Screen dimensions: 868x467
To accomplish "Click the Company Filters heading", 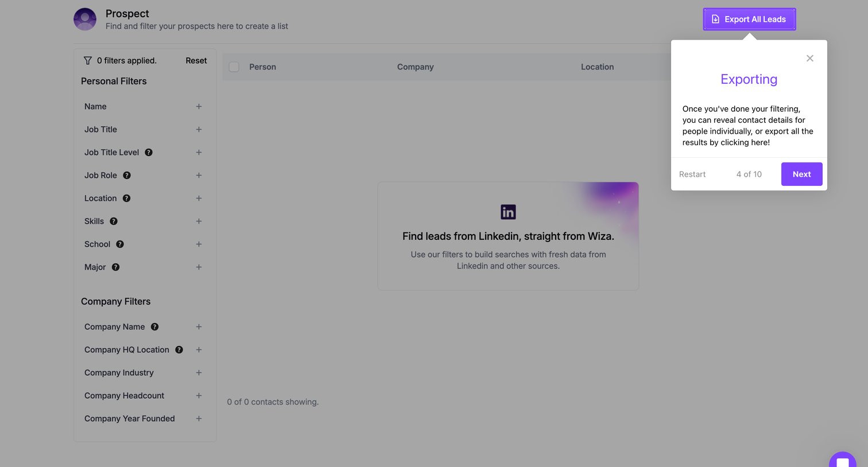I will tap(115, 302).
